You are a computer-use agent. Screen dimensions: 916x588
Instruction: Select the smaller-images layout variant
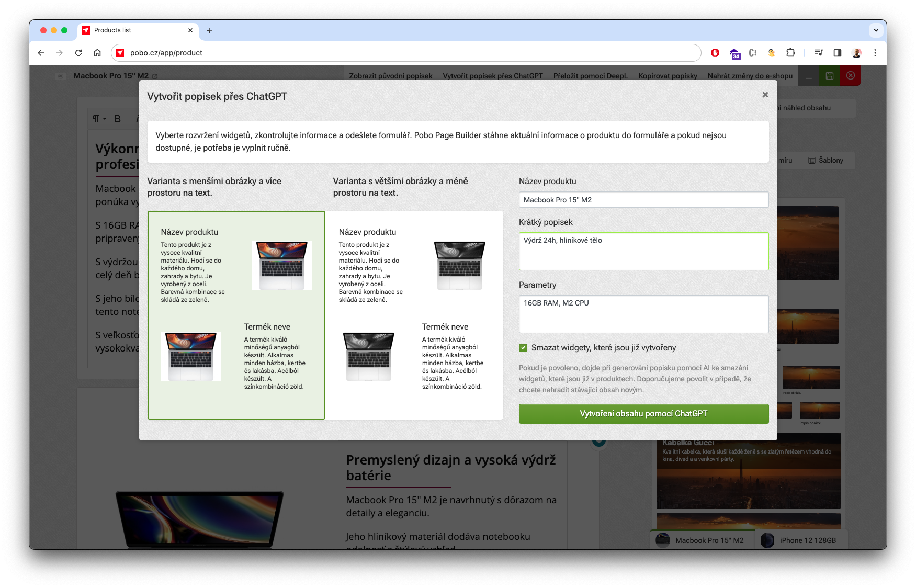tap(236, 315)
